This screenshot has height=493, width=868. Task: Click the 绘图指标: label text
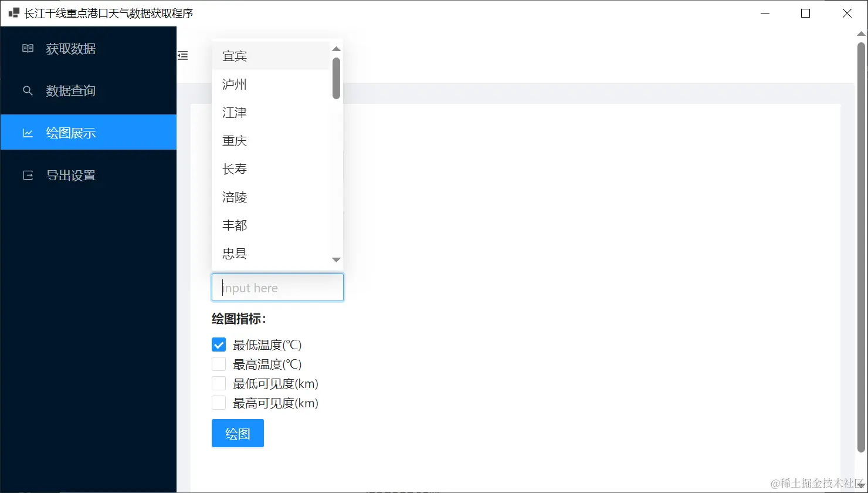(239, 319)
